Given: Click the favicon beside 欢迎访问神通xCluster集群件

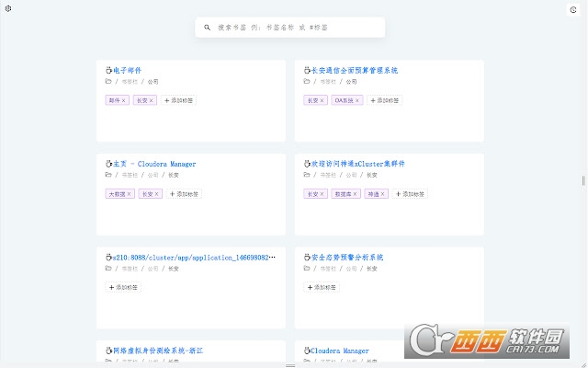Looking at the screenshot, I should click(307, 164).
